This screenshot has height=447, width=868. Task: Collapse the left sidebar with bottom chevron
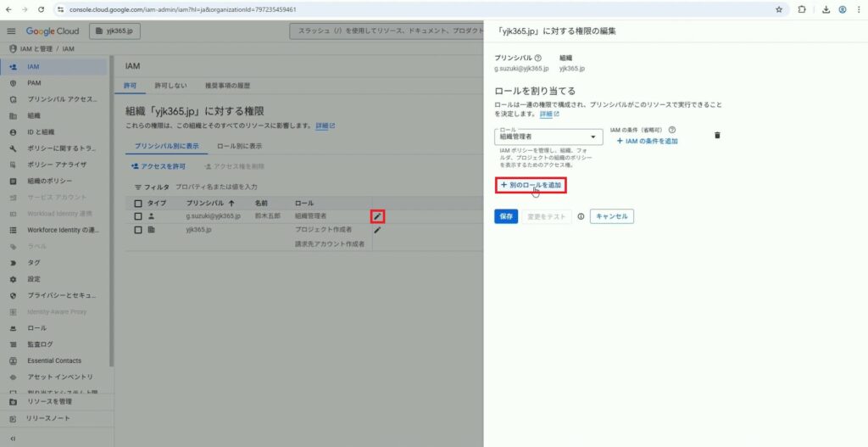(12, 438)
